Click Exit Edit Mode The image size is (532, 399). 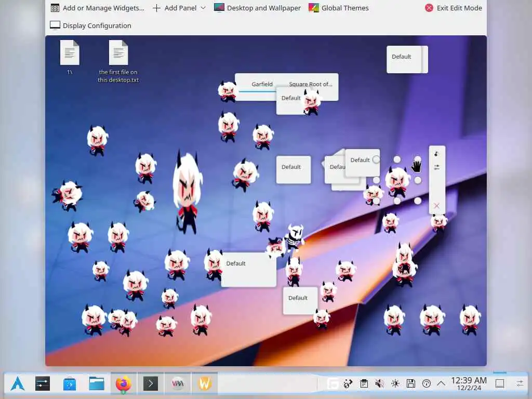(x=453, y=8)
